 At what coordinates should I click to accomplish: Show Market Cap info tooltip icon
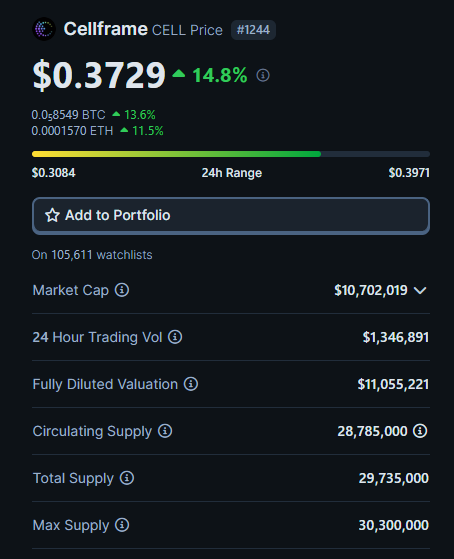pyautogui.click(x=122, y=290)
